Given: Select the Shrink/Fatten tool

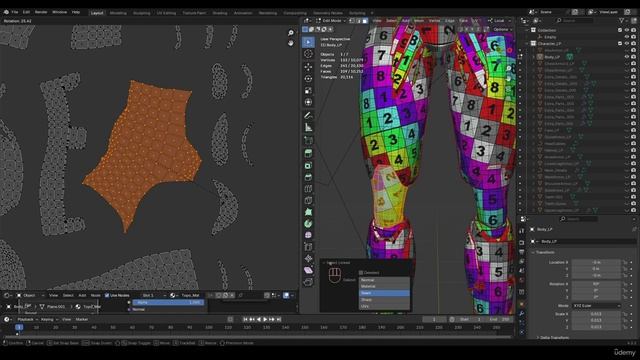Looking at the screenshot, I should coord(309,258).
